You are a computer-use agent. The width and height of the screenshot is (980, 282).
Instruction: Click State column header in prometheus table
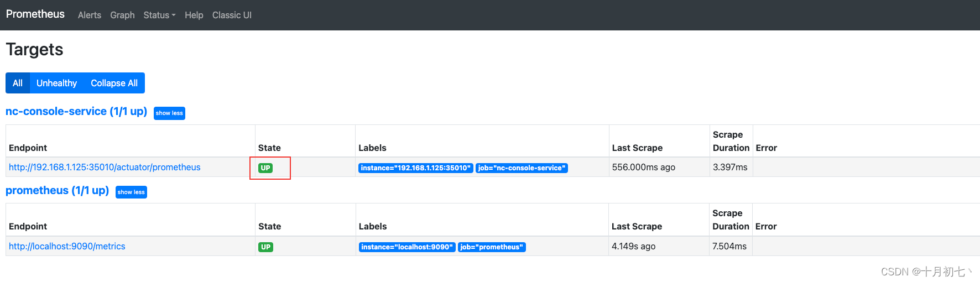tap(269, 226)
